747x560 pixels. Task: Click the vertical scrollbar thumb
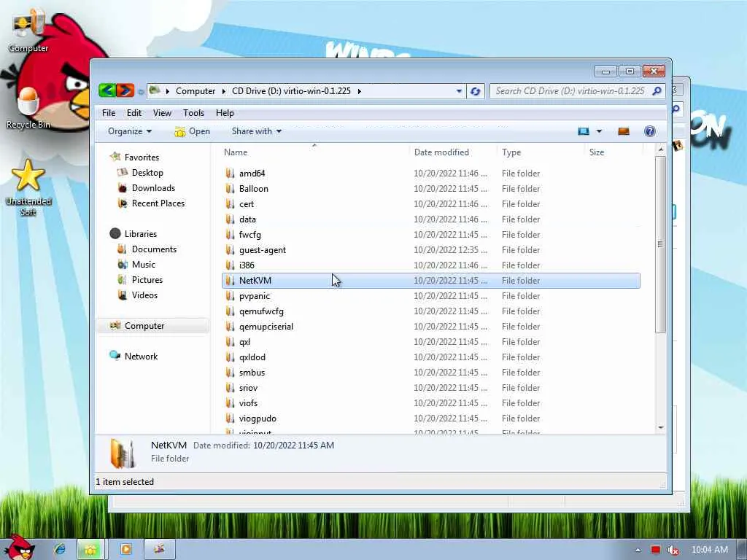(659, 244)
